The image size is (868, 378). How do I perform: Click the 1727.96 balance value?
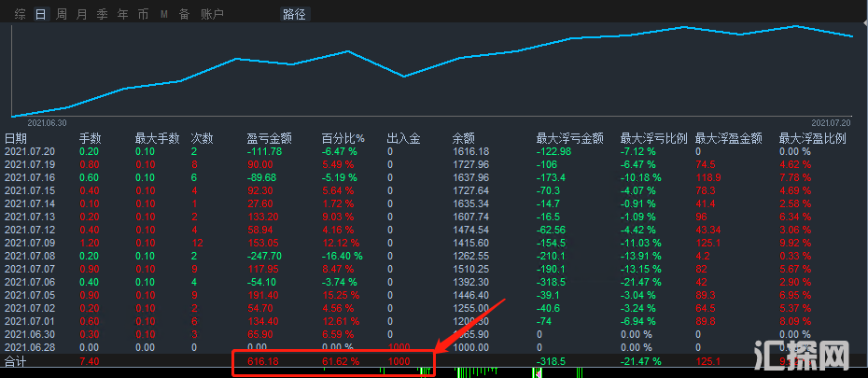[470, 164]
